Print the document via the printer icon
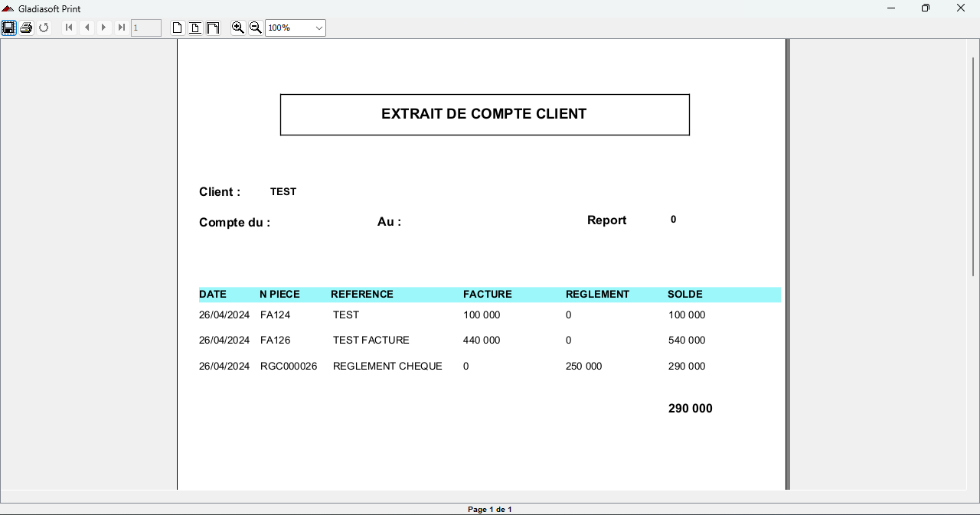 (x=25, y=28)
